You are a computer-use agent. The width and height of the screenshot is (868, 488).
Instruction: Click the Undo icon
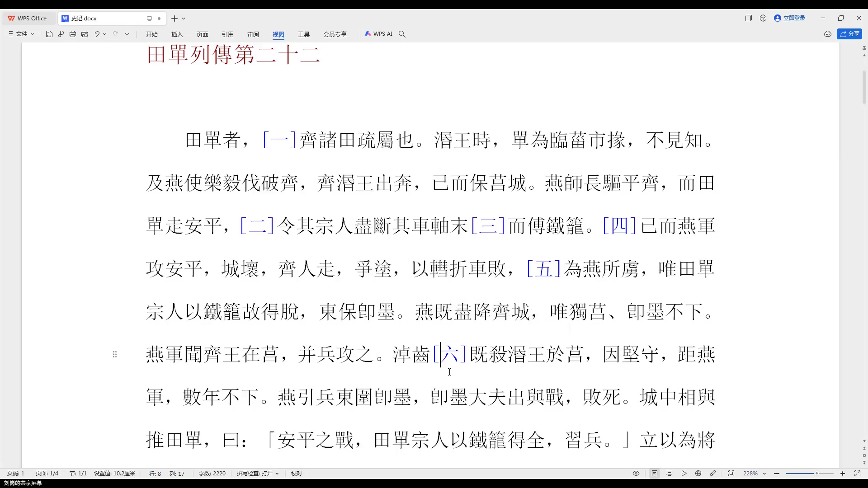(x=97, y=33)
